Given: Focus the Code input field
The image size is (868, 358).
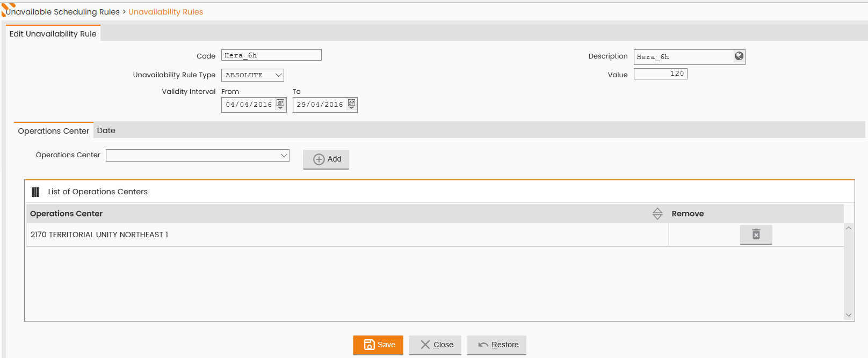Looking at the screenshot, I should [x=271, y=55].
